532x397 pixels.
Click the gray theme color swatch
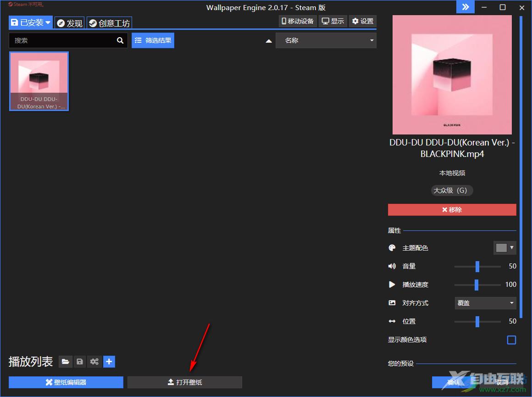click(x=501, y=248)
